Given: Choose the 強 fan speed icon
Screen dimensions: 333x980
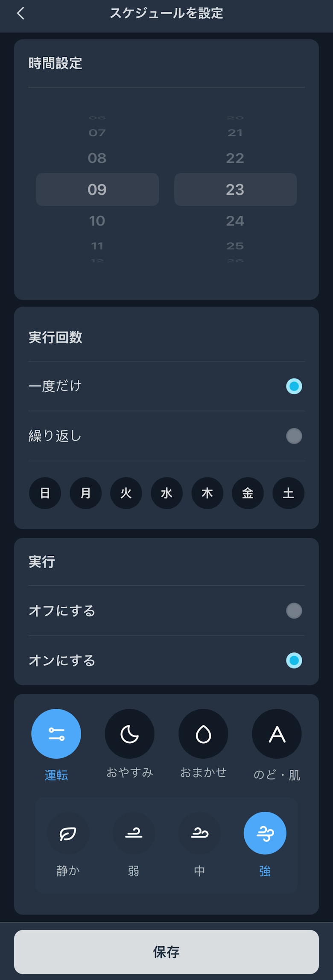Looking at the screenshot, I should click(x=265, y=833).
